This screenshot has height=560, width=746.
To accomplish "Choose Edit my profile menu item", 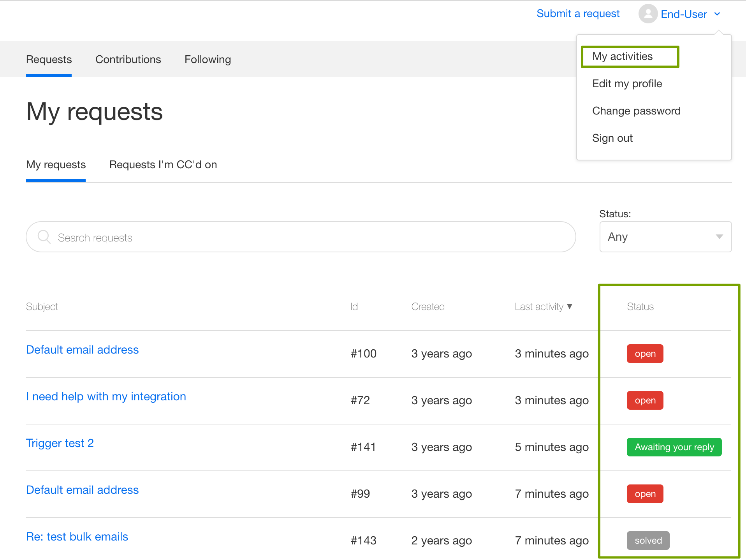I will (x=627, y=84).
